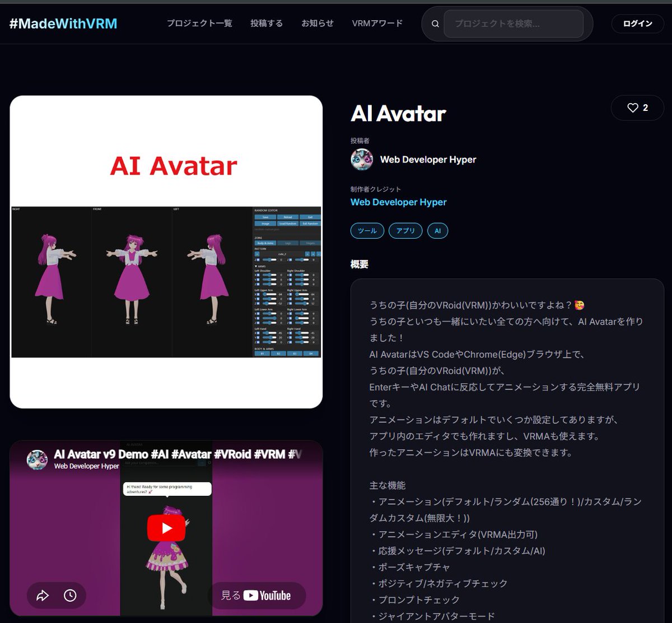Screen dimensions: 672x623
Task: Select the アプリ tag
Action: pyautogui.click(x=405, y=231)
